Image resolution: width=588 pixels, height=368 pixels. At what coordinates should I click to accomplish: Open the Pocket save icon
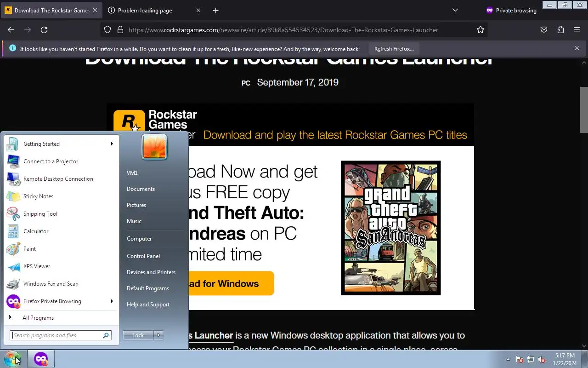pos(544,30)
